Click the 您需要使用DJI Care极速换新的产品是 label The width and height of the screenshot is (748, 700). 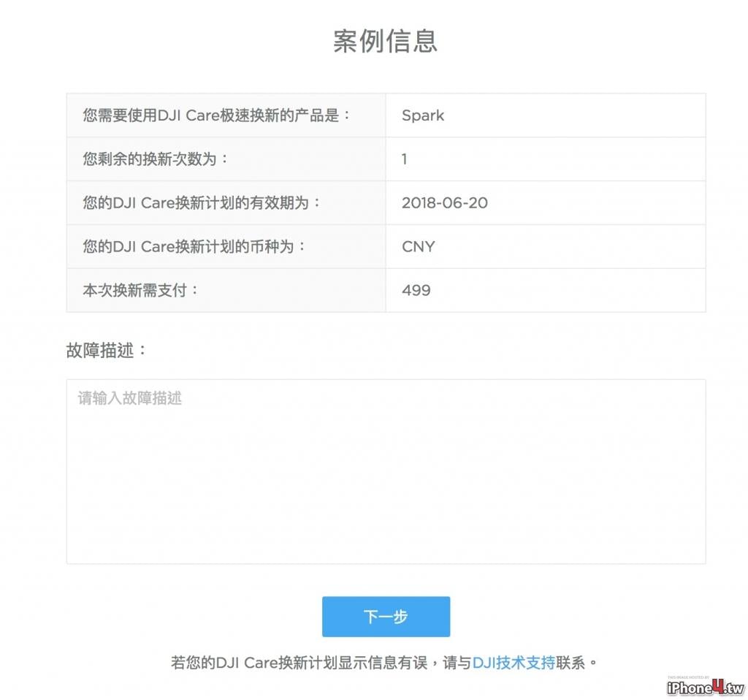pyautogui.click(x=216, y=115)
